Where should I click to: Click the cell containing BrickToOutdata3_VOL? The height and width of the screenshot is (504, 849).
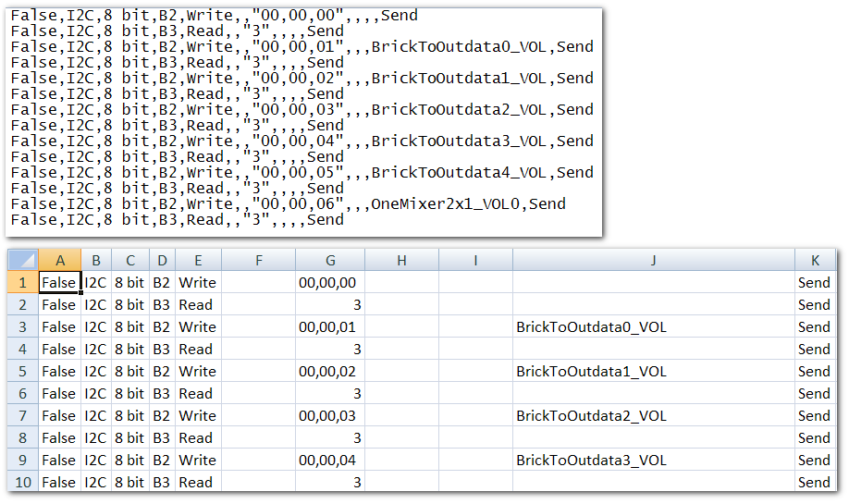point(653,461)
